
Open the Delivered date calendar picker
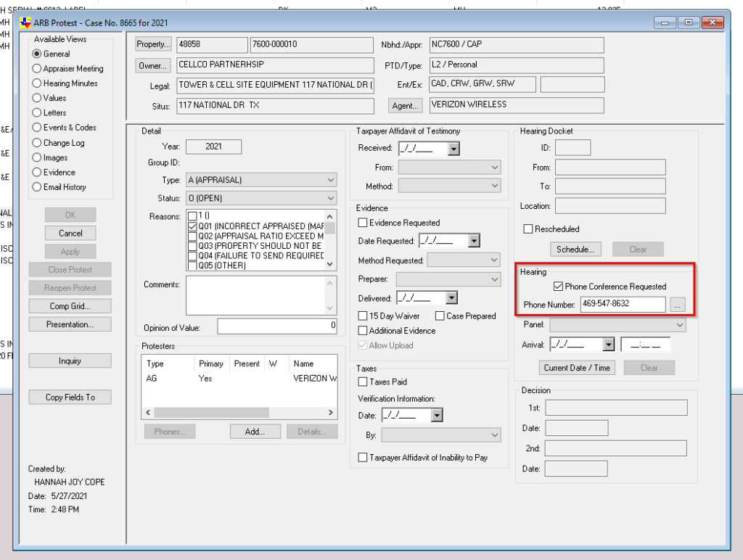(x=451, y=298)
